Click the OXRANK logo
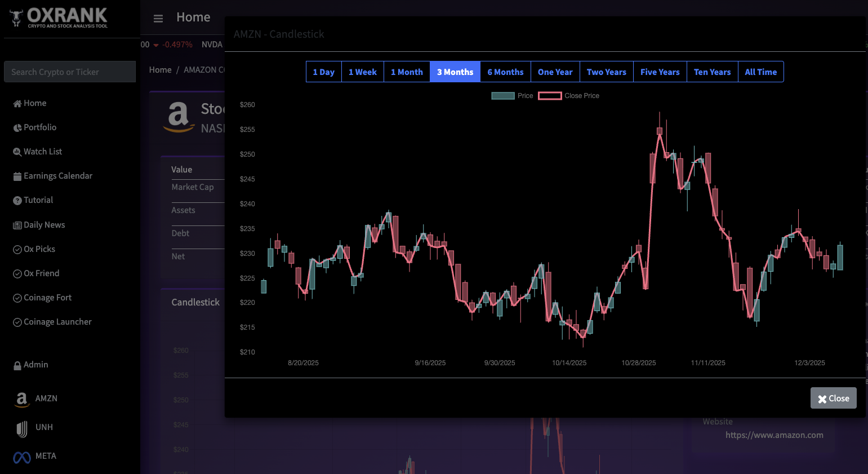 click(x=59, y=18)
